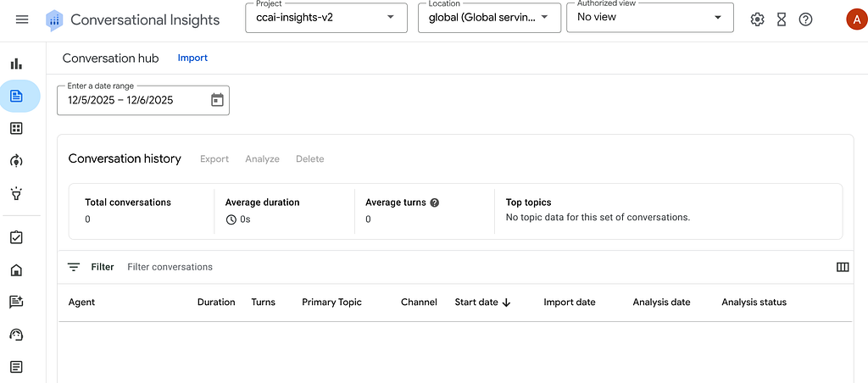The image size is (868, 383).
Task: Click the Filter conversations input field
Action: (x=170, y=267)
